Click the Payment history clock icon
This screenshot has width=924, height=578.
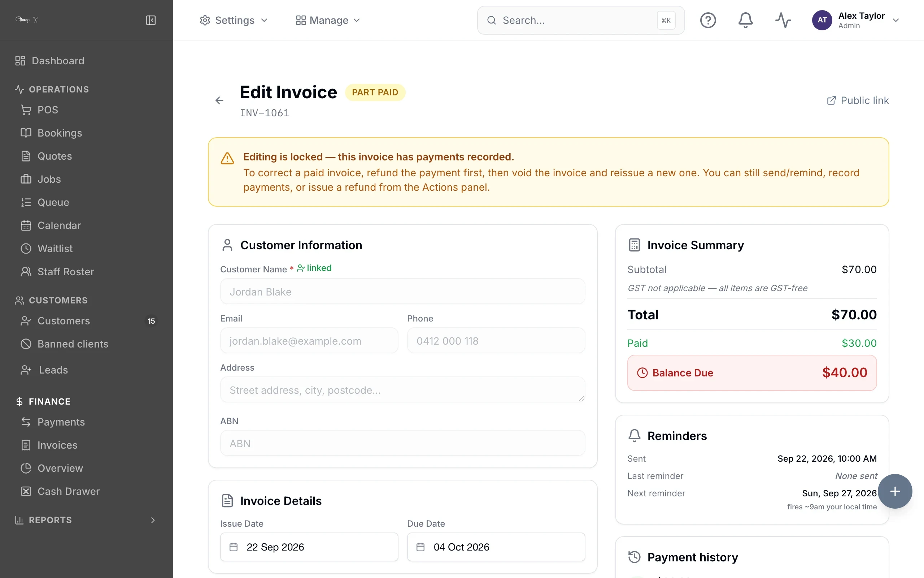[x=634, y=557]
